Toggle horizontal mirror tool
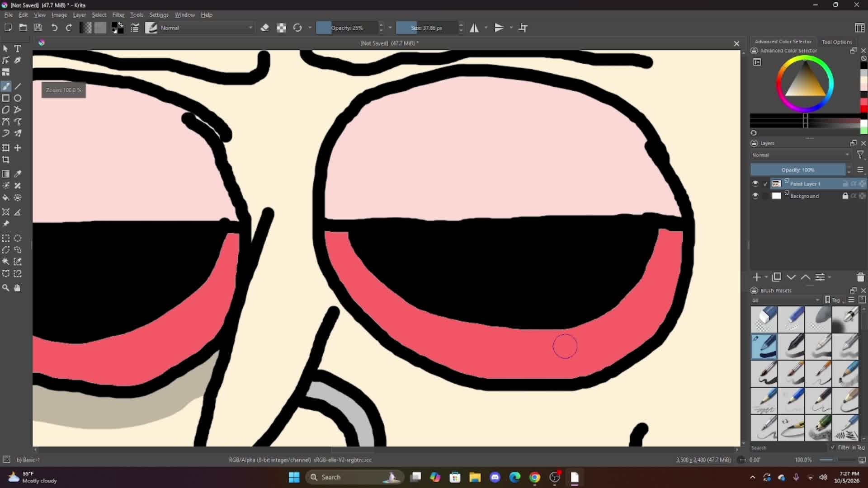This screenshot has height=488, width=868. click(x=474, y=28)
